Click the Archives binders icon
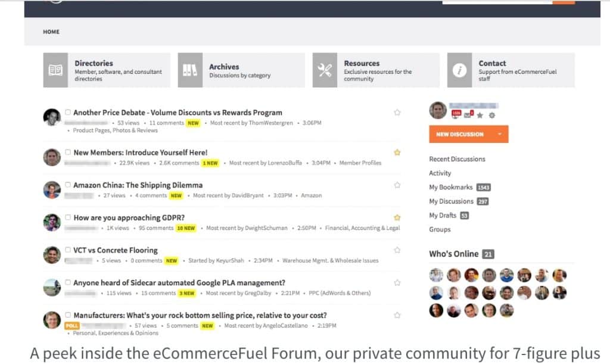 coord(190,70)
